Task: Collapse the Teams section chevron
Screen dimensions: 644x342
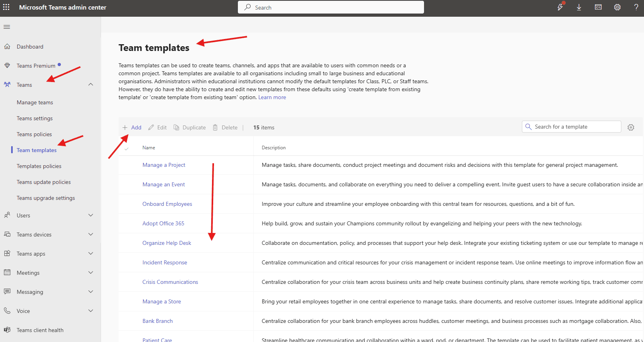Action: [x=91, y=84]
